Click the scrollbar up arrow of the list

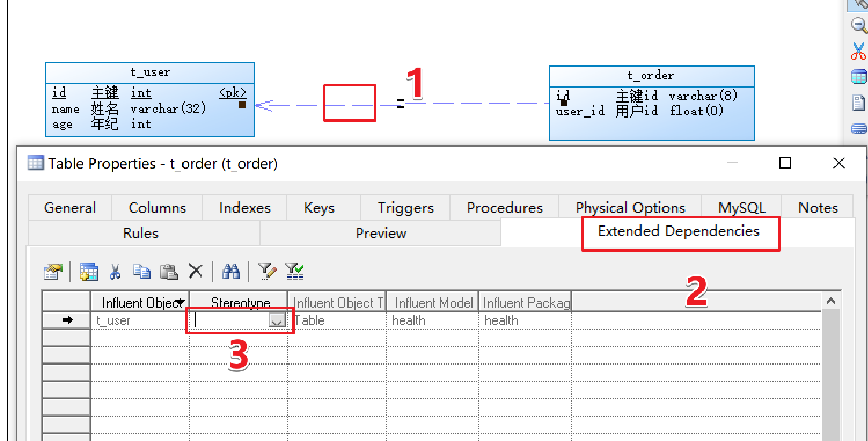[831, 301]
